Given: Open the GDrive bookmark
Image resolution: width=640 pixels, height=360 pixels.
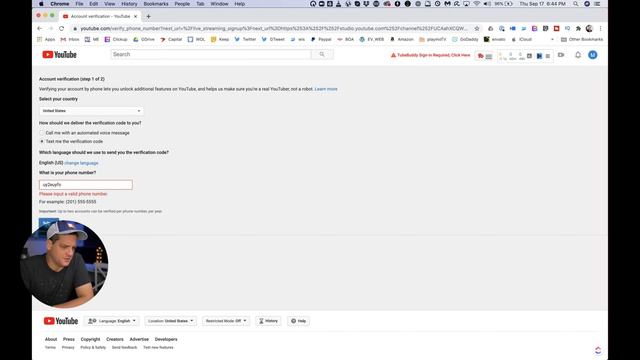Looking at the screenshot, I should pyautogui.click(x=144, y=40).
